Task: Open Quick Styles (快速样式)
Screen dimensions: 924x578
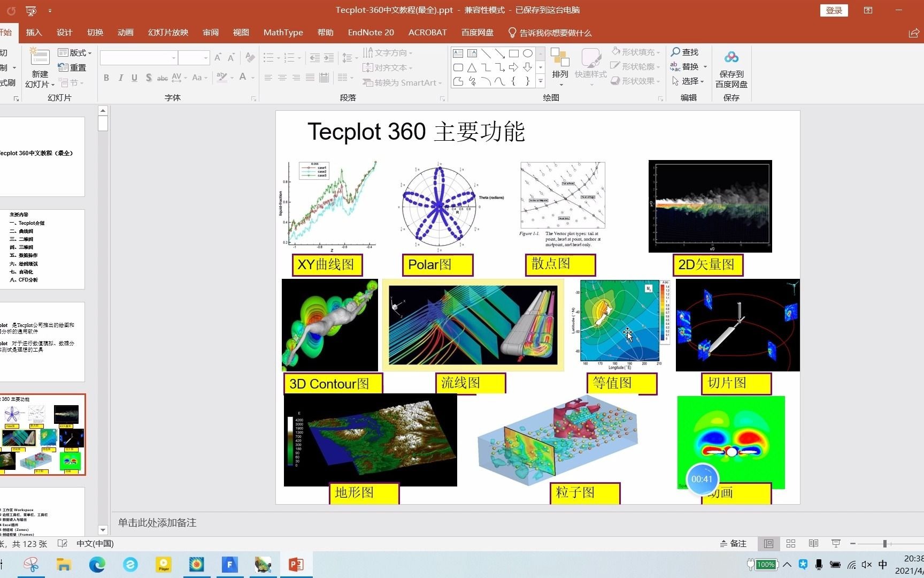Action: point(591,67)
